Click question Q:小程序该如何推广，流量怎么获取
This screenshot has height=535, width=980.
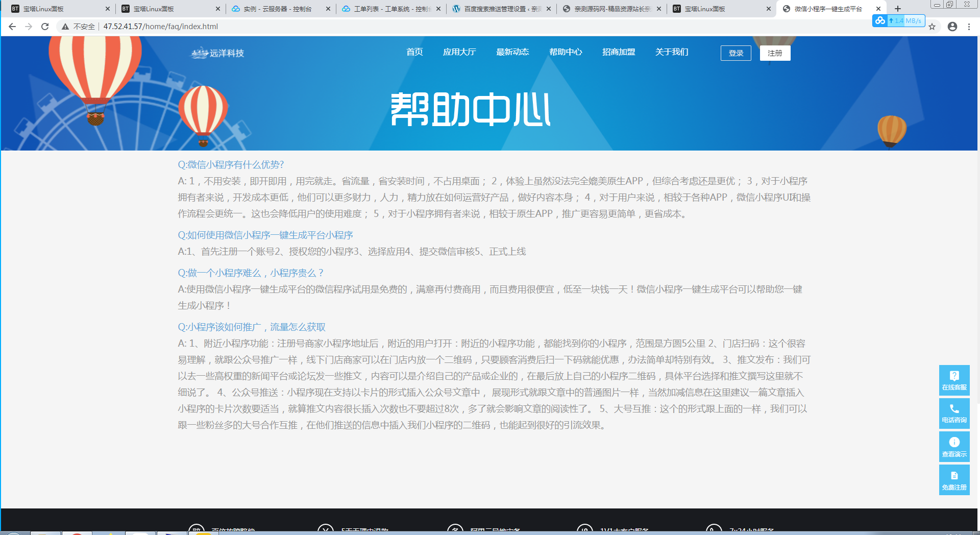point(252,327)
